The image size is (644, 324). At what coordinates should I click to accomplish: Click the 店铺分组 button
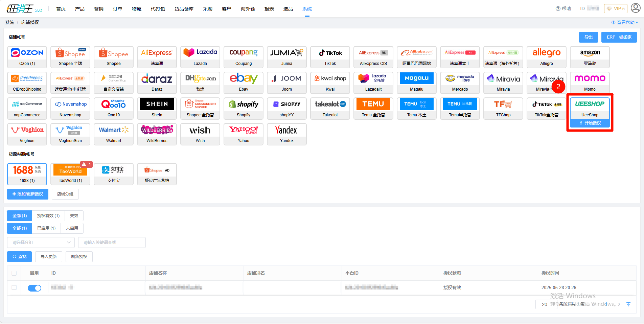coord(65,194)
